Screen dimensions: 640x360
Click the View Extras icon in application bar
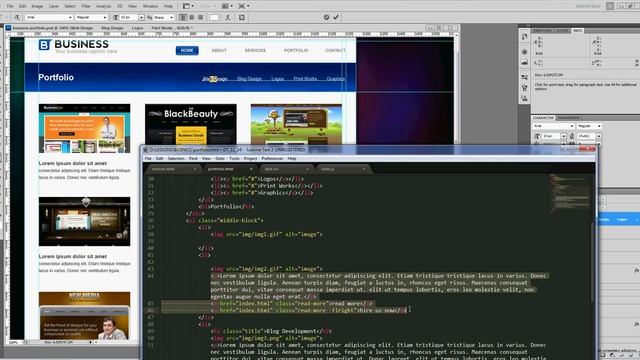[188, 6]
